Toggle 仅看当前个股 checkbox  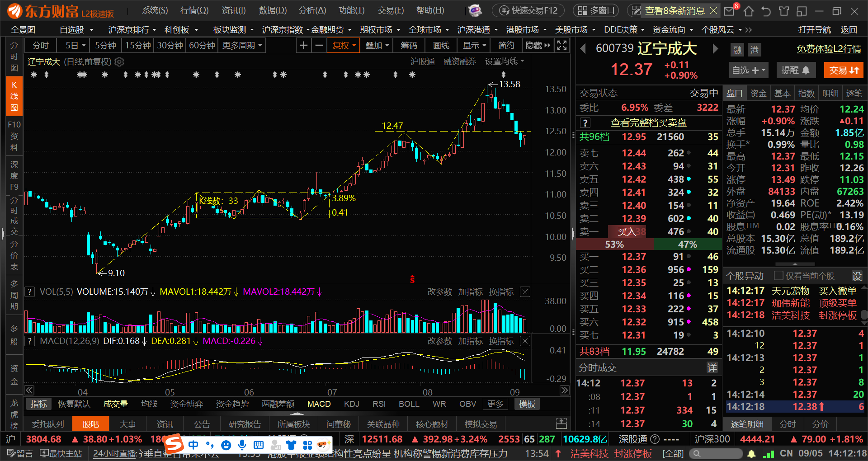click(778, 276)
